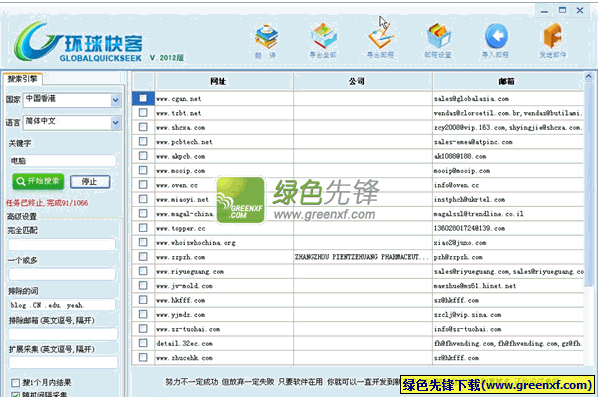Click the 关键字 keyword input field
Screen dimensions: 598x397
[63, 161]
